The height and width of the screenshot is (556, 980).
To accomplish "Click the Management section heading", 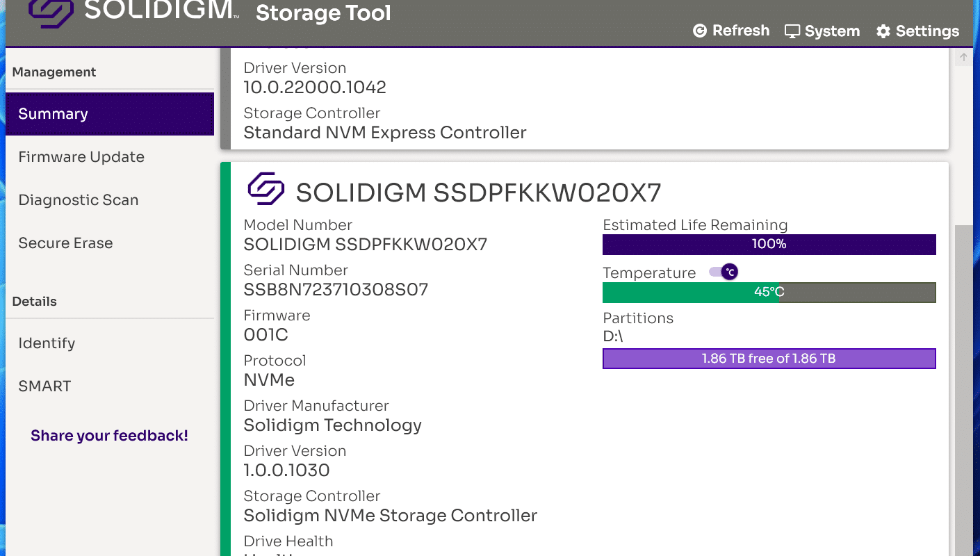I will coord(54,72).
